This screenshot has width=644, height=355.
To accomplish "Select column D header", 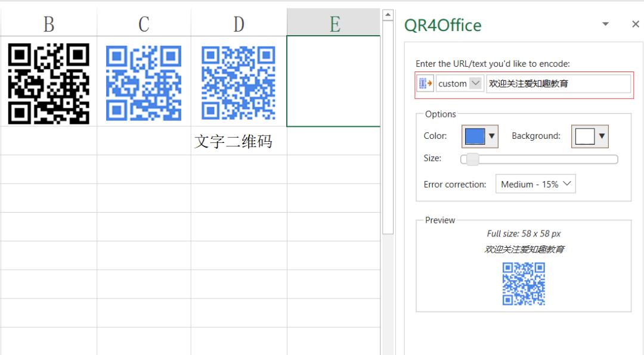I will pyautogui.click(x=239, y=24).
